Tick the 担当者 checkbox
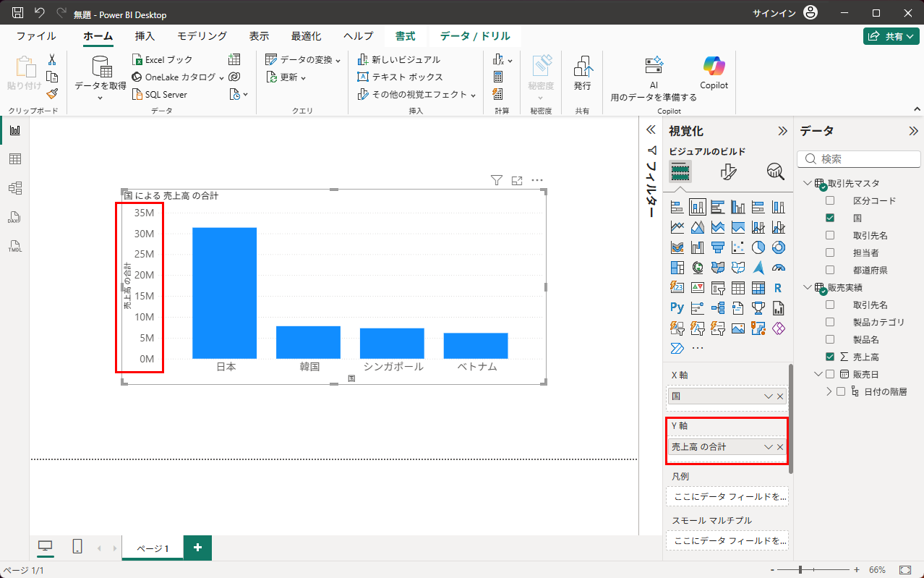Screen dimensions: 924x578 pos(830,252)
